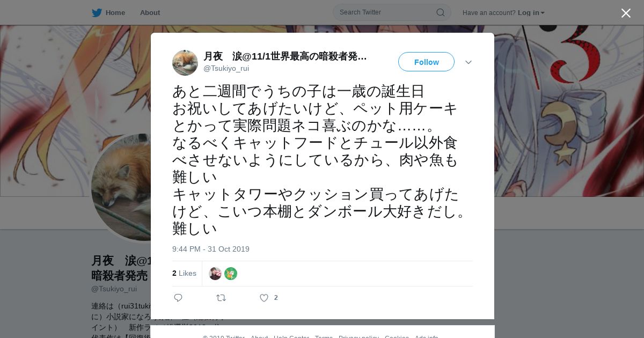View second liker's green avatar
Screen dimensions: 644x338
[231, 274]
